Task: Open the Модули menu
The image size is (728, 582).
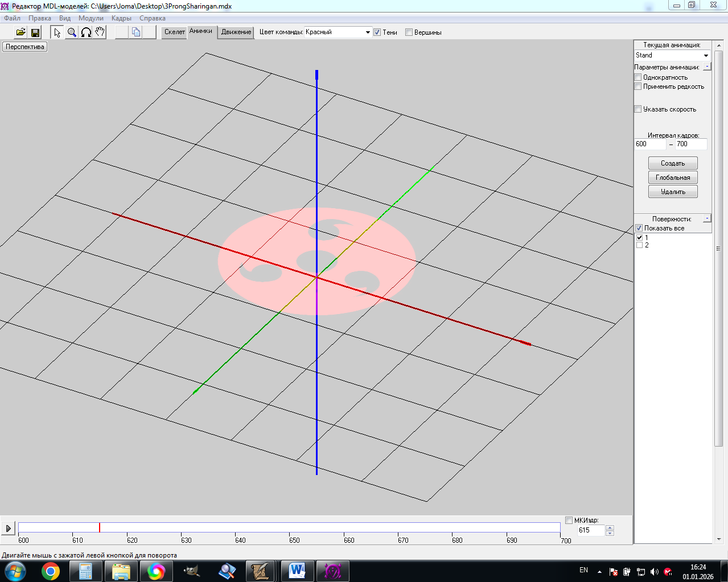Action: pos(91,18)
